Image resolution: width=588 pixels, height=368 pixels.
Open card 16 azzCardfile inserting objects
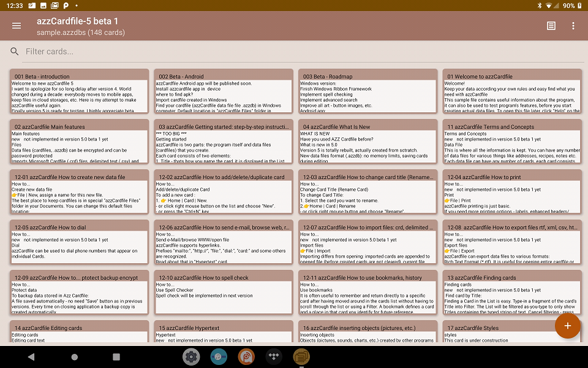click(368, 332)
